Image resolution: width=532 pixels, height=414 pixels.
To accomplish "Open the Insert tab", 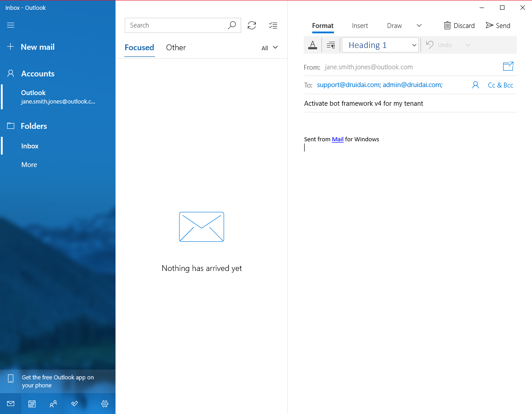I will click(x=360, y=26).
